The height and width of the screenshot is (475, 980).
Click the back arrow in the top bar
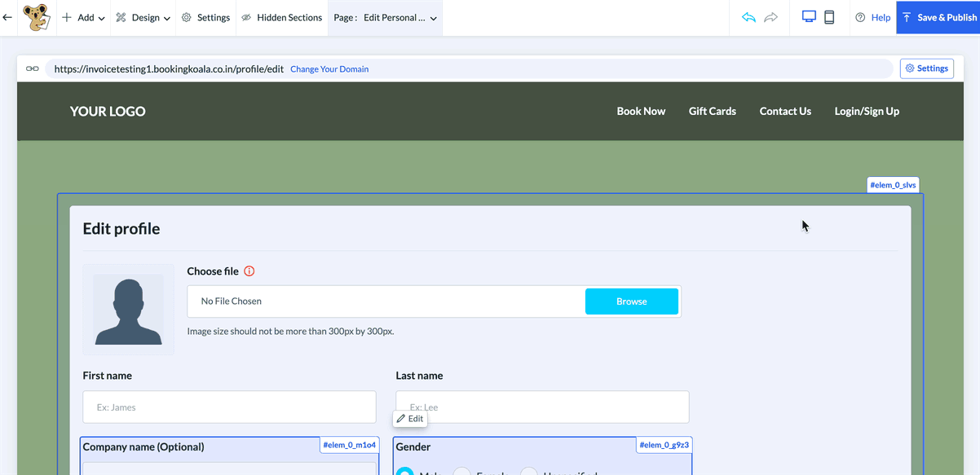pyautogui.click(x=8, y=17)
